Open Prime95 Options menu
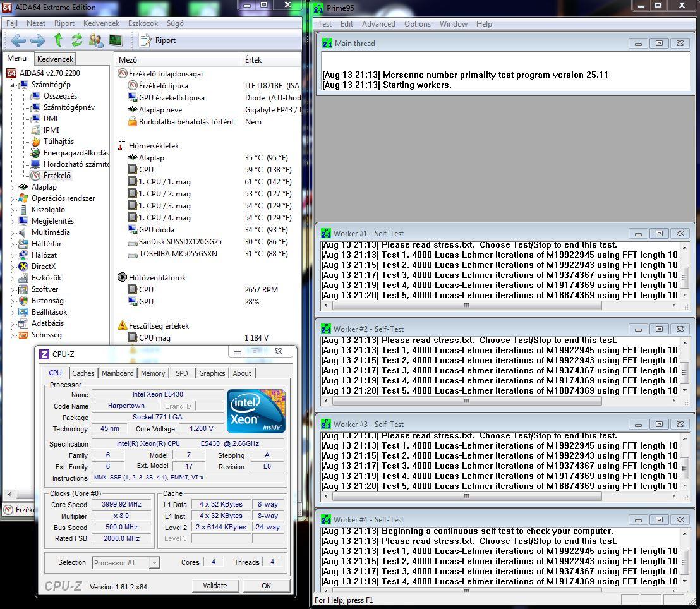 [x=418, y=24]
